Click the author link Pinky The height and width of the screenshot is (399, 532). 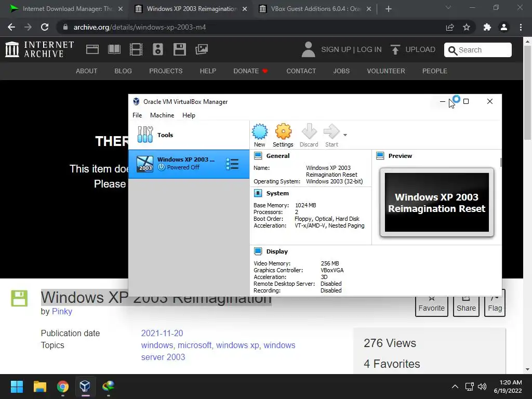click(62, 312)
